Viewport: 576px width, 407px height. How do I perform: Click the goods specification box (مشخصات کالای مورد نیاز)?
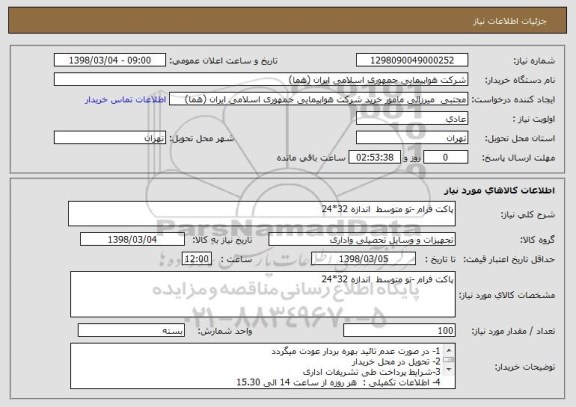point(263,294)
